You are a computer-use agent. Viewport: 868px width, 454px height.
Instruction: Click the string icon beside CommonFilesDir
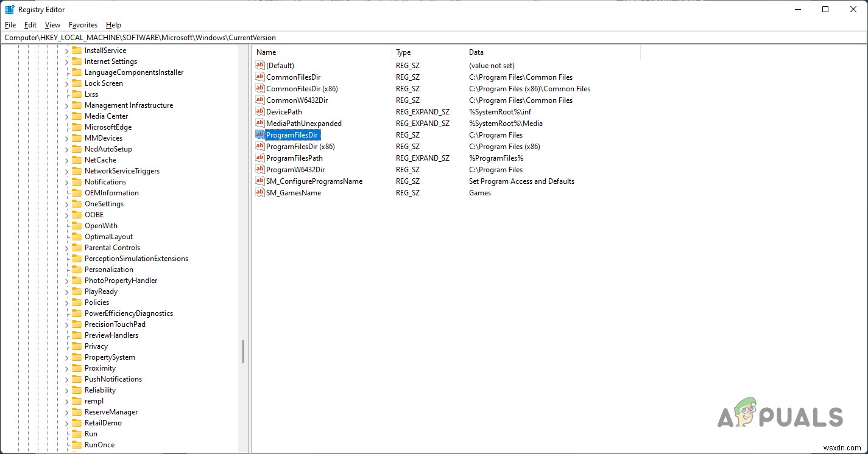coord(260,77)
